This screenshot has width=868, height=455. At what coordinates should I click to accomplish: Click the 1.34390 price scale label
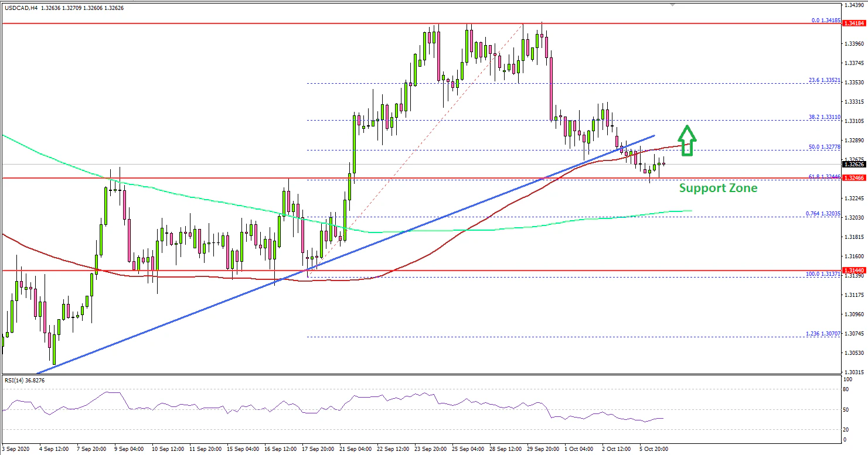point(855,5)
